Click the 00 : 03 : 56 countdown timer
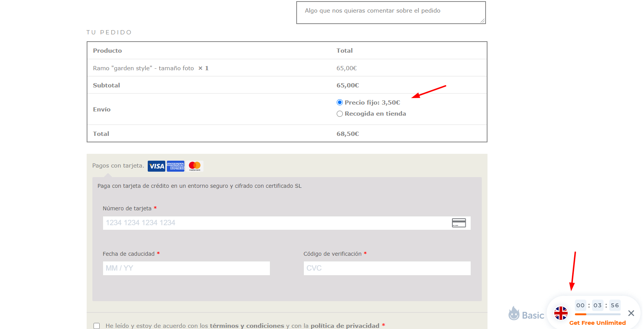 pyautogui.click(x=597, y=305)
